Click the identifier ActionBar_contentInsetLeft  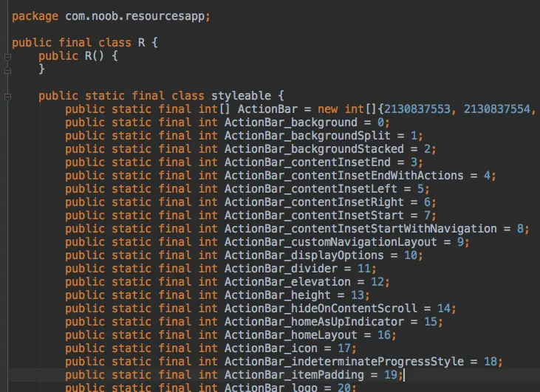(x=311, y=189)
